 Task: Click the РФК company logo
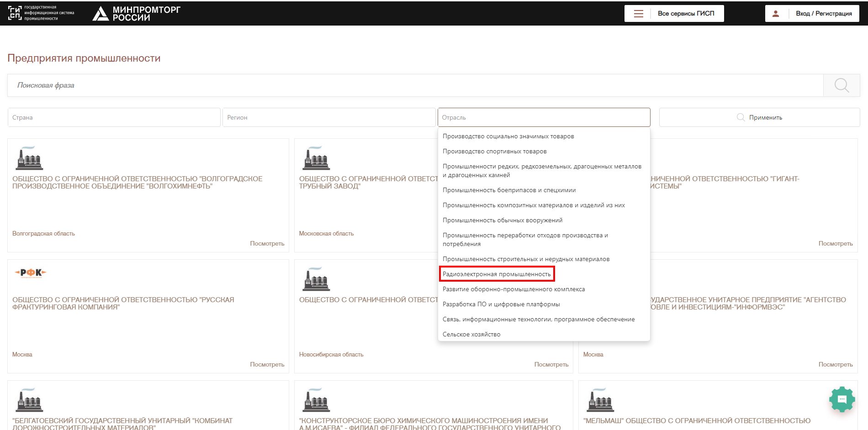click(x=31, y=273)
